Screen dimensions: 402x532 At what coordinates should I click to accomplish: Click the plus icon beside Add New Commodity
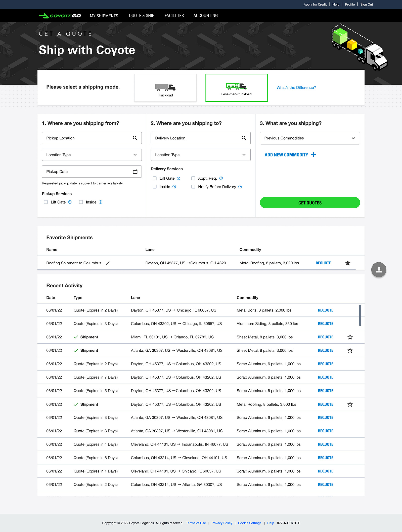314,155
